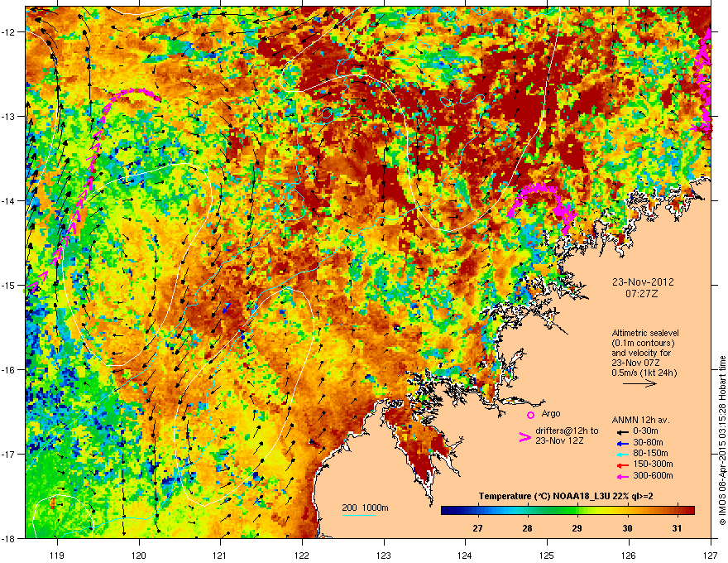This screenshot has width=728, height=563.
Task: Click the ANMN 12h av. legend heading
Action: (640, 421)
